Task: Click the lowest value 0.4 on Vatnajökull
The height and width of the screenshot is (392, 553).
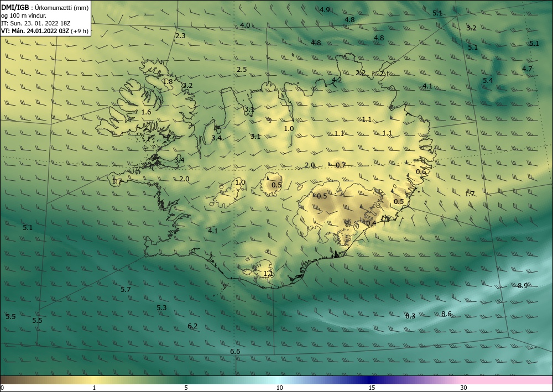Action: [x=371, y=223]
